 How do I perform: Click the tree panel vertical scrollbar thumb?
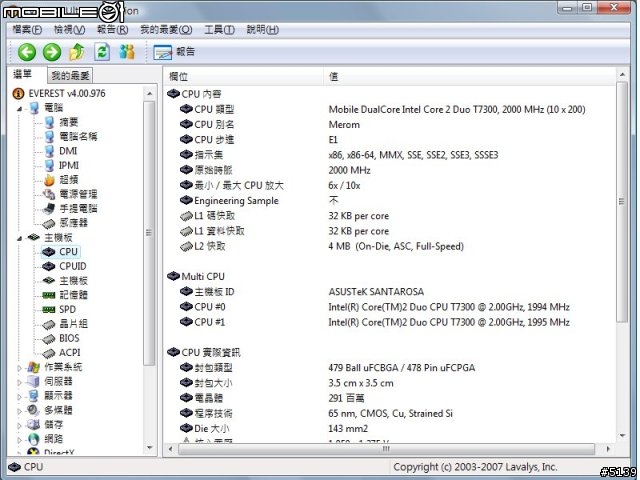[x=149, y=233]
